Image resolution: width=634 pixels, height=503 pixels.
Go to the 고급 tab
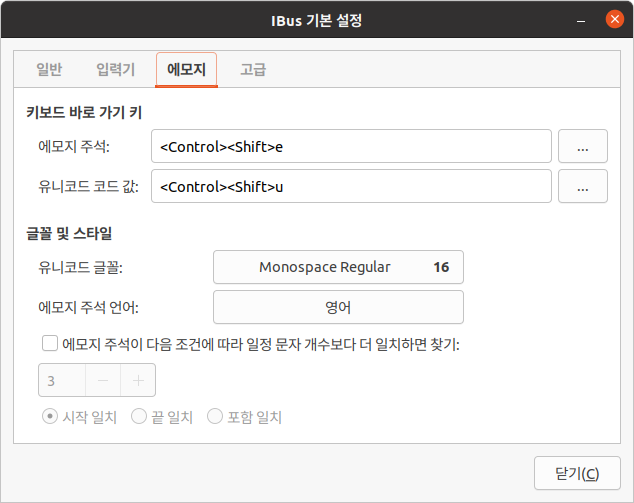pos(253,70)
